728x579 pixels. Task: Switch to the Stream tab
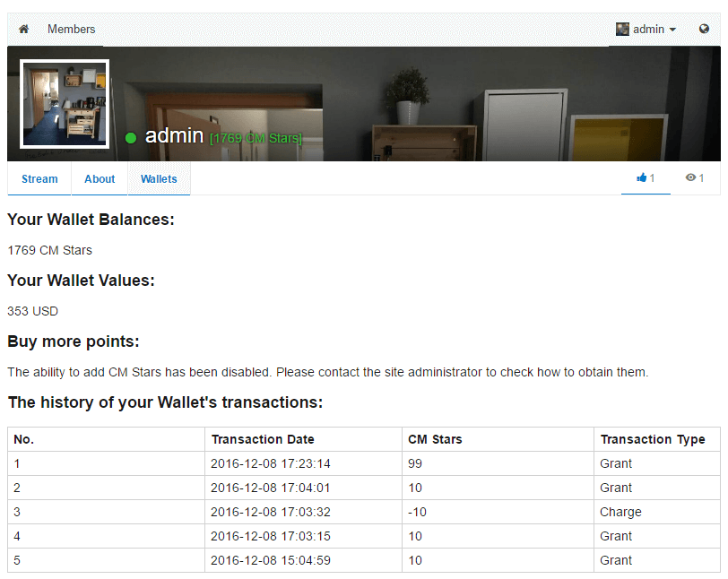click(39, 179)
